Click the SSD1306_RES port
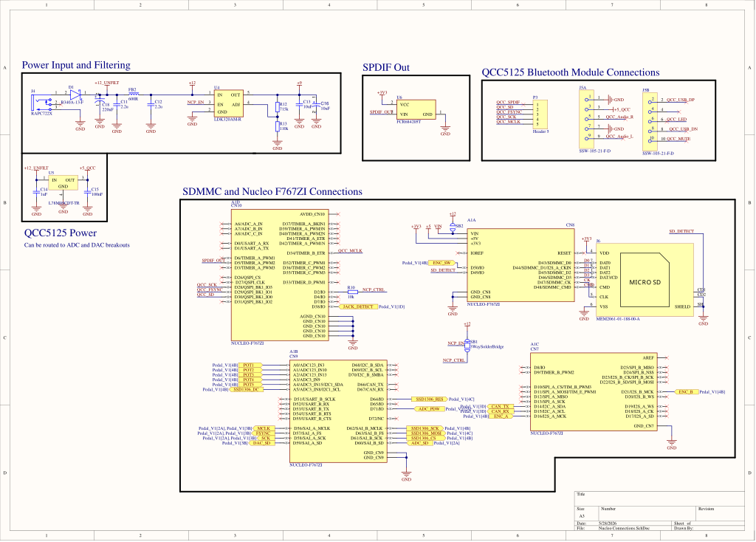 click(430, 399)
